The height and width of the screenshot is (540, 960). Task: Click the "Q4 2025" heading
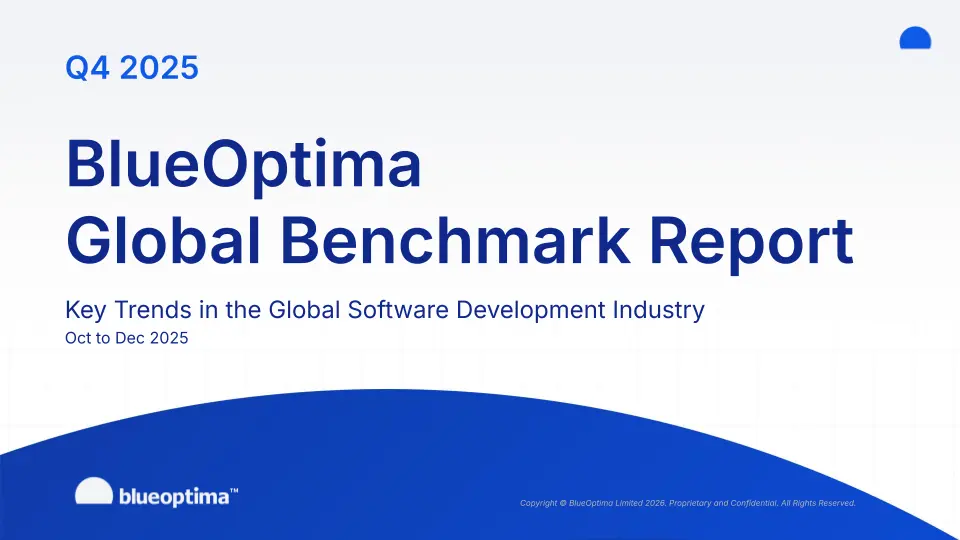point(132,67)
